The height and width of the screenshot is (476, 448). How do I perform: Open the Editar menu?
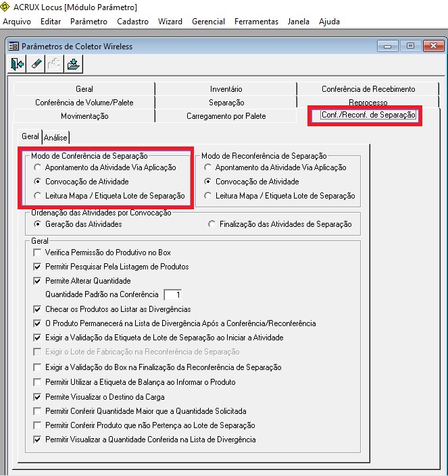coord(51,22)
